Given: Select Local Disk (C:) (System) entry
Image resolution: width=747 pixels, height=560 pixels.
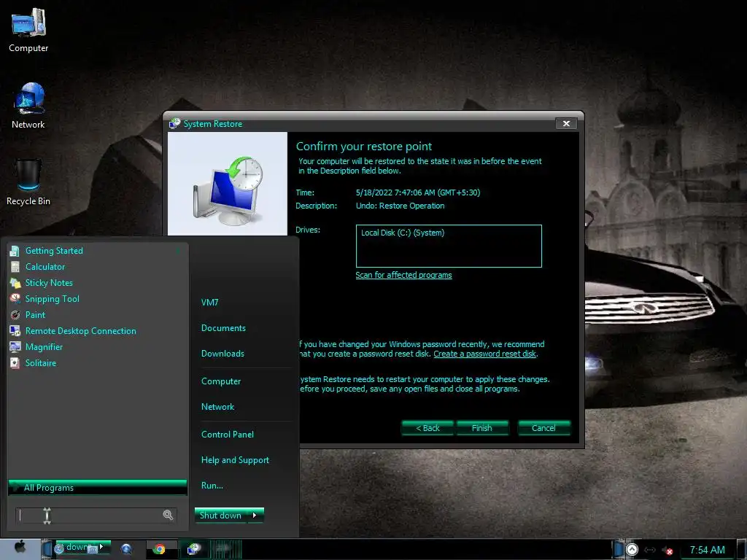Looking at the screenshot, I should coord(403,233).
